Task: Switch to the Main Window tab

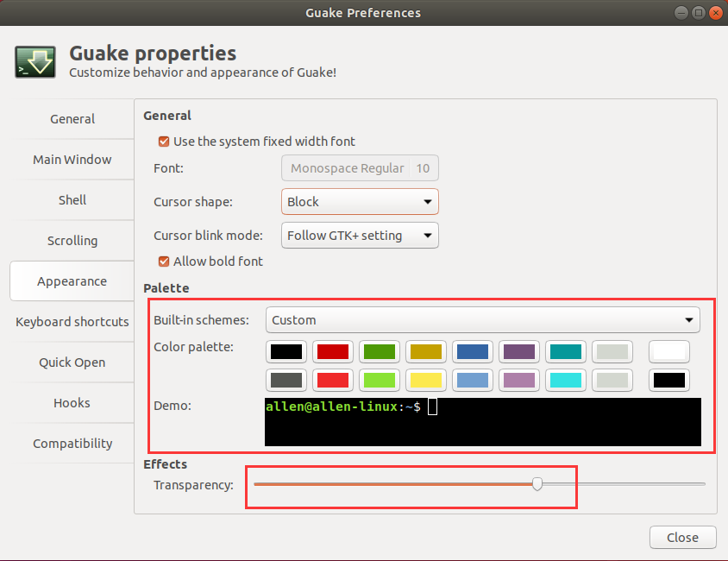Action: coord(72,160)
